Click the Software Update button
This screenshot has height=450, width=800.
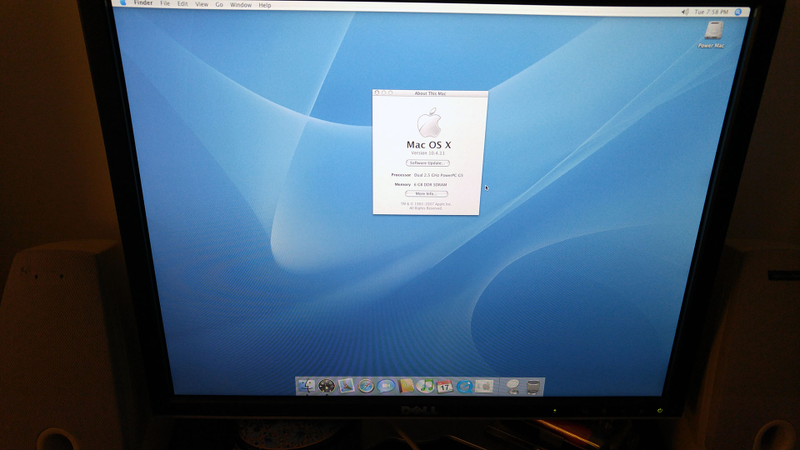pyautogui.click(x=428, y=163)
